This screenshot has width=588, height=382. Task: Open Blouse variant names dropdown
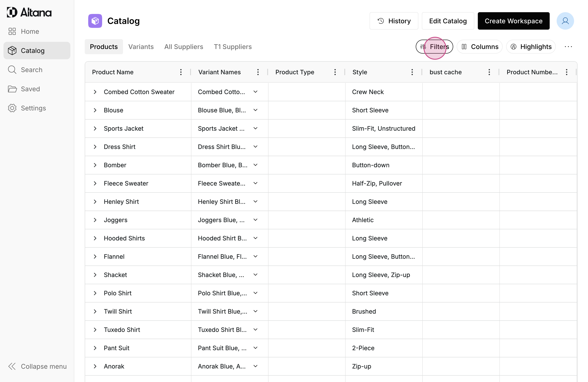click(255, 110)
